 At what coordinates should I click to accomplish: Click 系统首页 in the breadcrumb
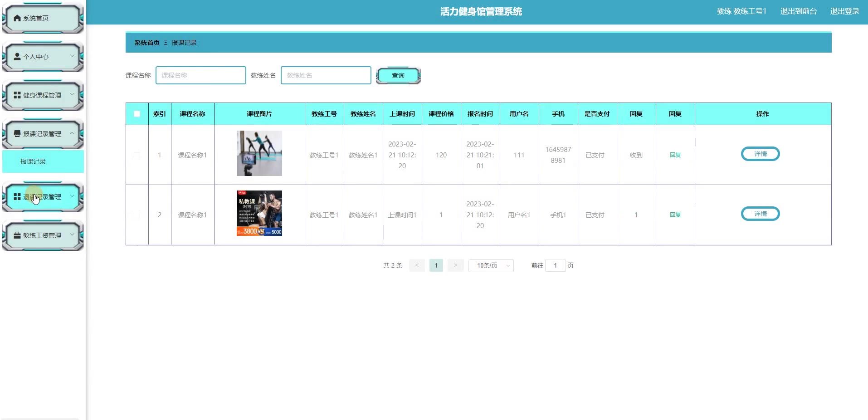(147, 43)
